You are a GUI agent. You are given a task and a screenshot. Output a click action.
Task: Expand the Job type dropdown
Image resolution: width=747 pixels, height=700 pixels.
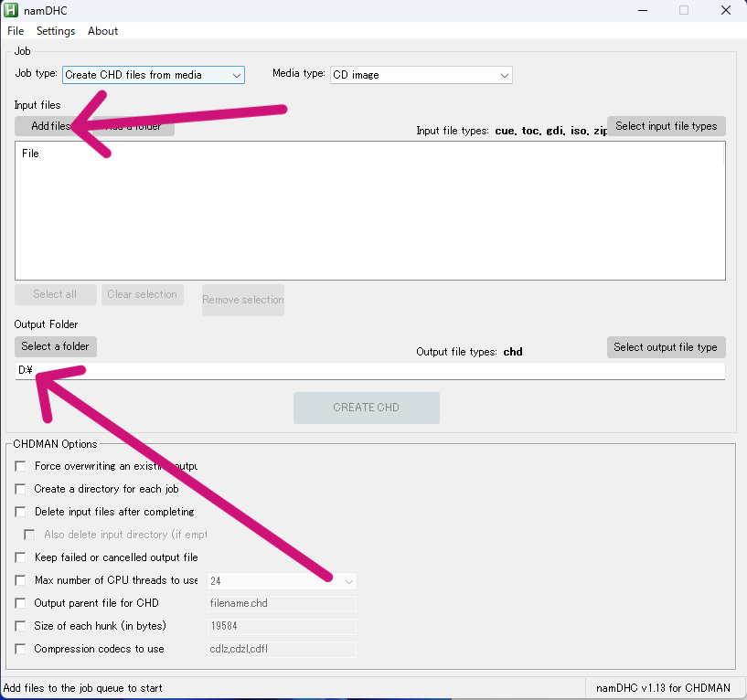154,75
